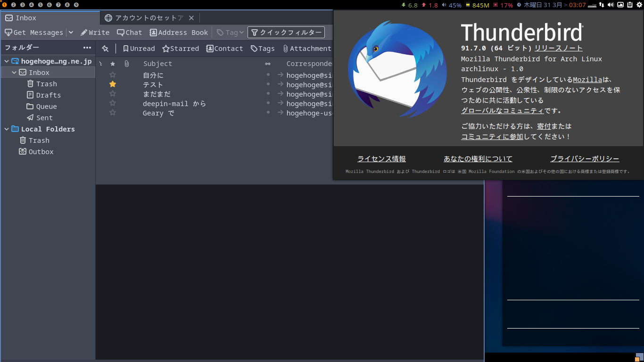Toggle the Tags quick filter
Viewport: 644px width, 362px height.
(263, 49)
